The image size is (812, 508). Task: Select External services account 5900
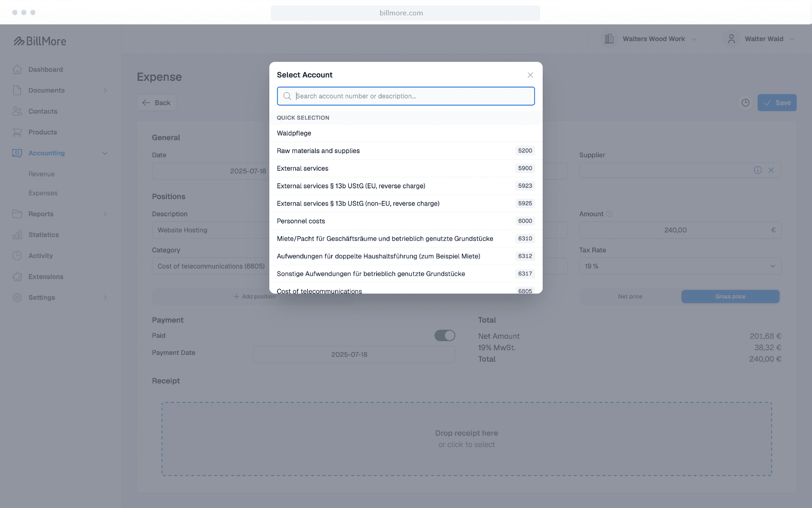(x=406, y=168)
